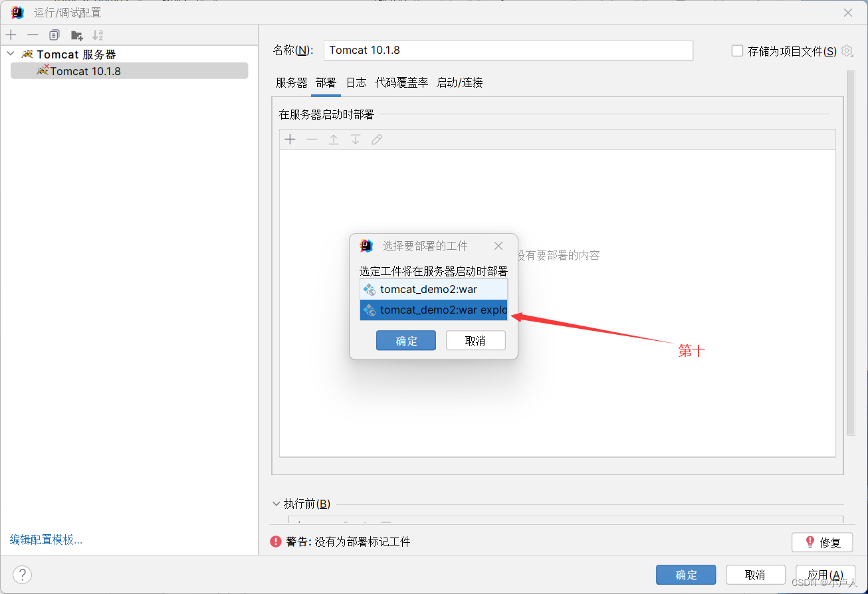
Task: Open settings gear next to 存储为项目文件
Action: tap(847, 50)
